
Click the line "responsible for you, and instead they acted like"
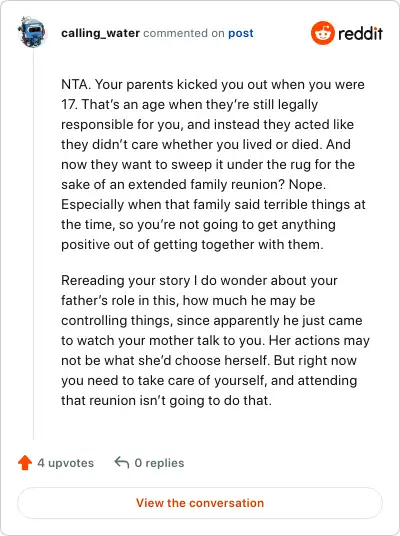[x=208, y=124]
